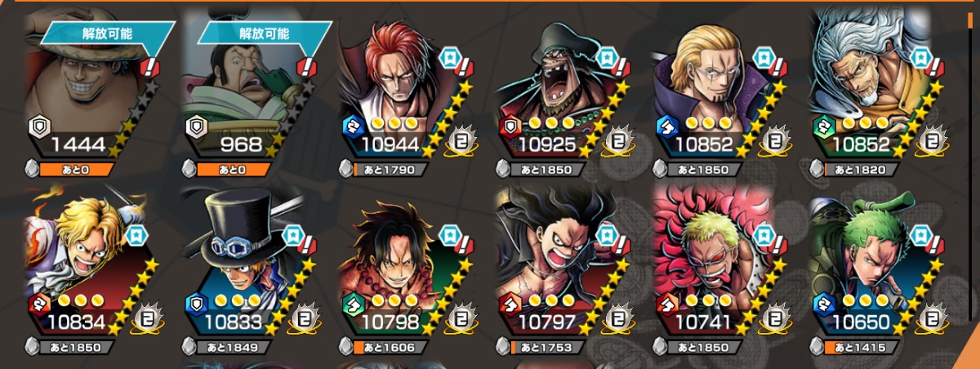The height and width of the screenshot is (369, 980).
Task: Click the medal badge beside power 10944
Action: tap(461, 144)
